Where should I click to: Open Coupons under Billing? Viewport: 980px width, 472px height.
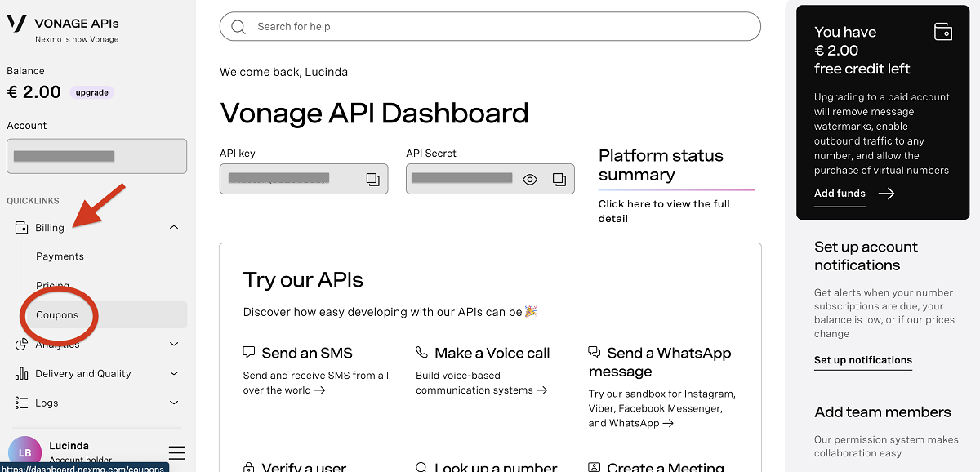(x=57, y=315)
